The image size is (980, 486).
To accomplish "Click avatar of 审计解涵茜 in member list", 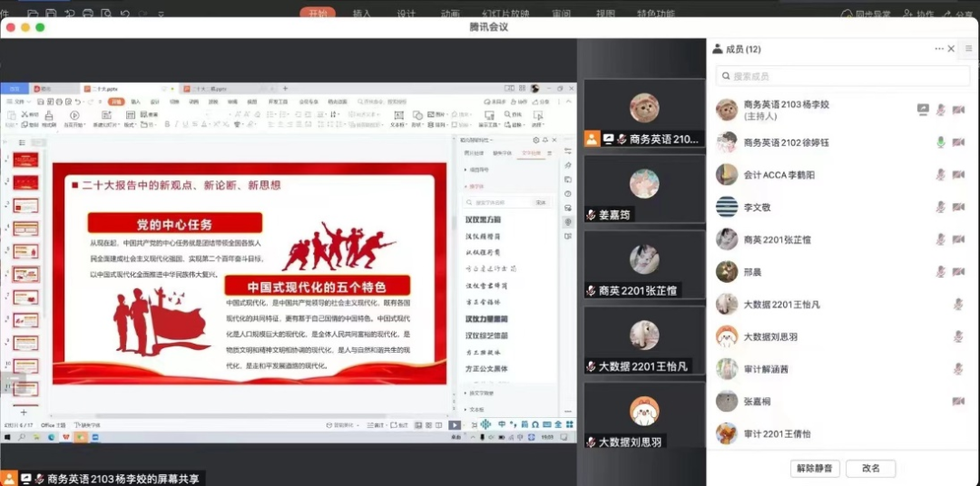I will 727,369.
